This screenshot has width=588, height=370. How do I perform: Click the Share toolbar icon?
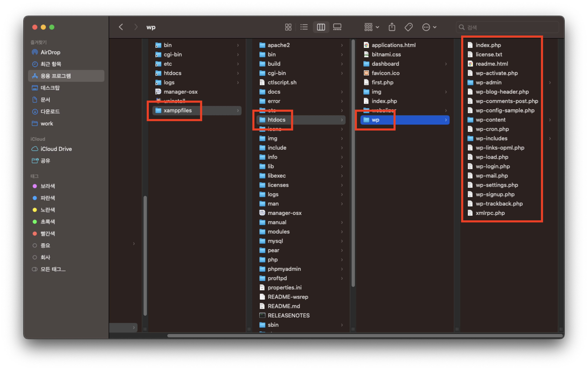[x=392, y=27]
